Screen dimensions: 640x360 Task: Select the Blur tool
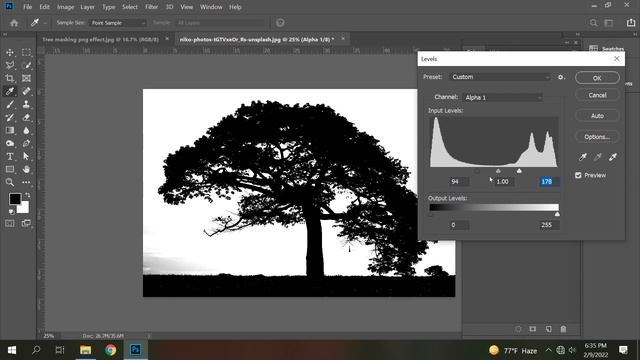(26, 130)
